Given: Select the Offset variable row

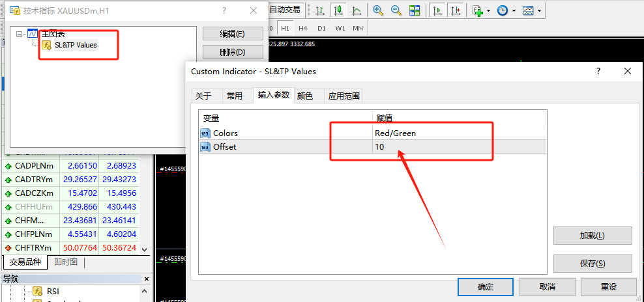Looking at the screenshot, I should point(373,146).
